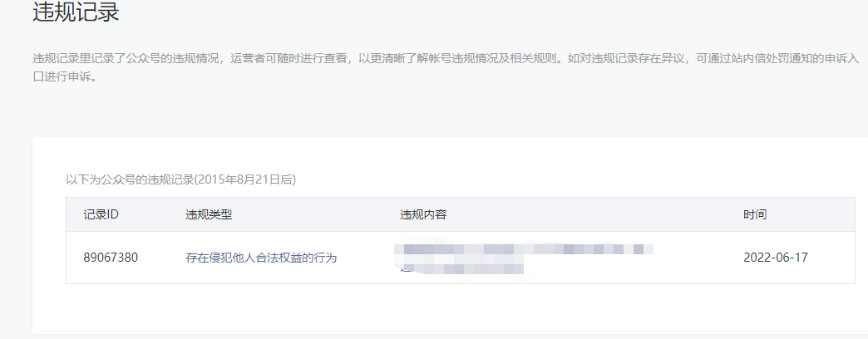Click the 记录ID column header
Viewport: 868px width, 339px height.
101,214
